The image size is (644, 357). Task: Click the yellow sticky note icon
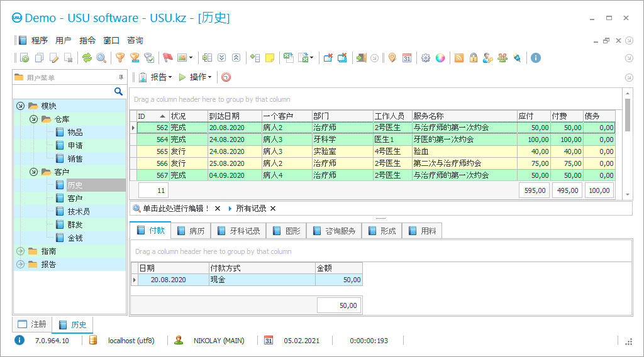point(270,58)
